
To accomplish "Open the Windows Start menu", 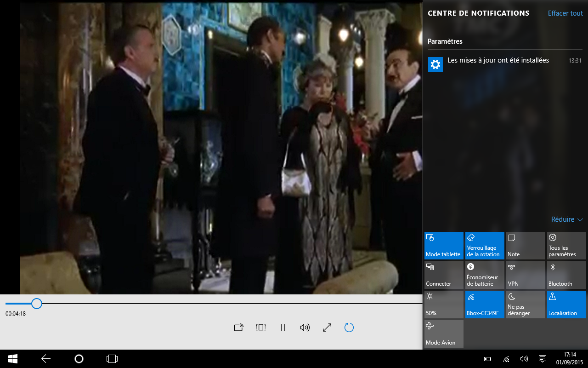I will click(x=12, y=359).
